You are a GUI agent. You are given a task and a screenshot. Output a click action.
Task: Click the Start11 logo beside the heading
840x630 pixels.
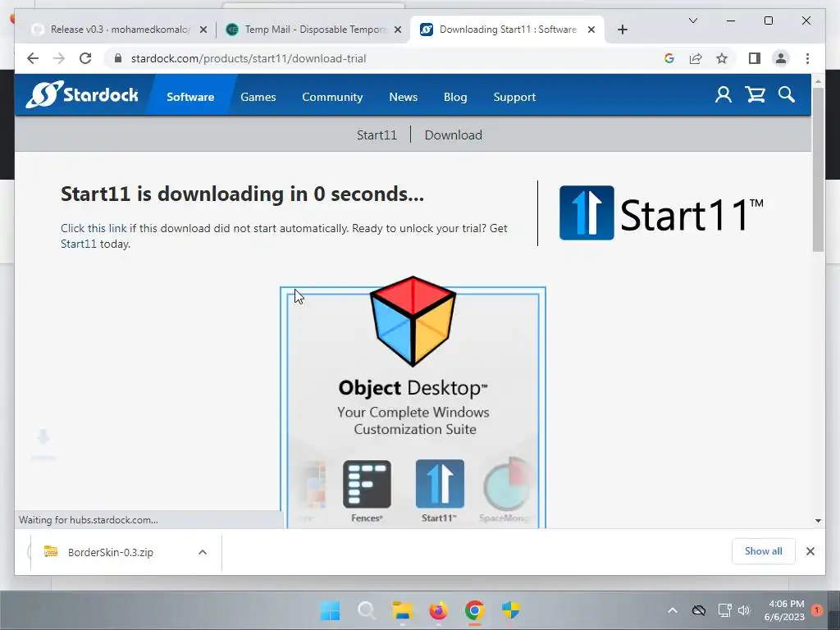coord(661,213)
